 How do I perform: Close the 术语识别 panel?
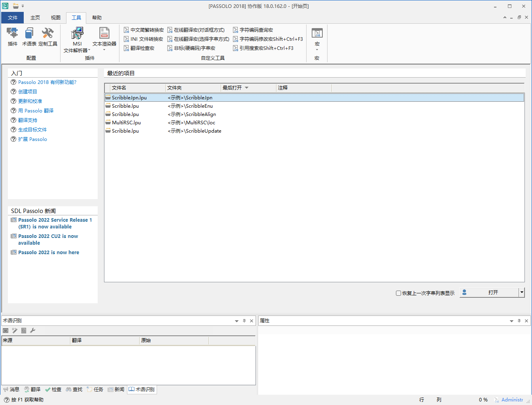tap(252, 321)
